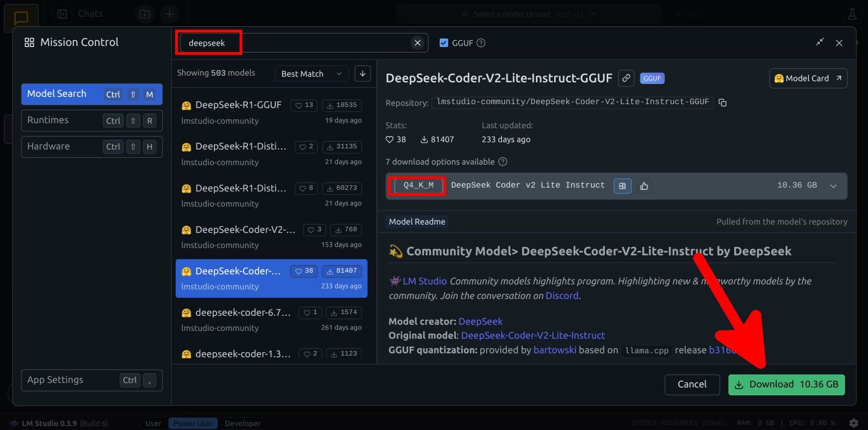Expand the download options with the 10.36 GB chevron
The width and height of the screenshot is (868, 430).
click(x=833, y=186)
